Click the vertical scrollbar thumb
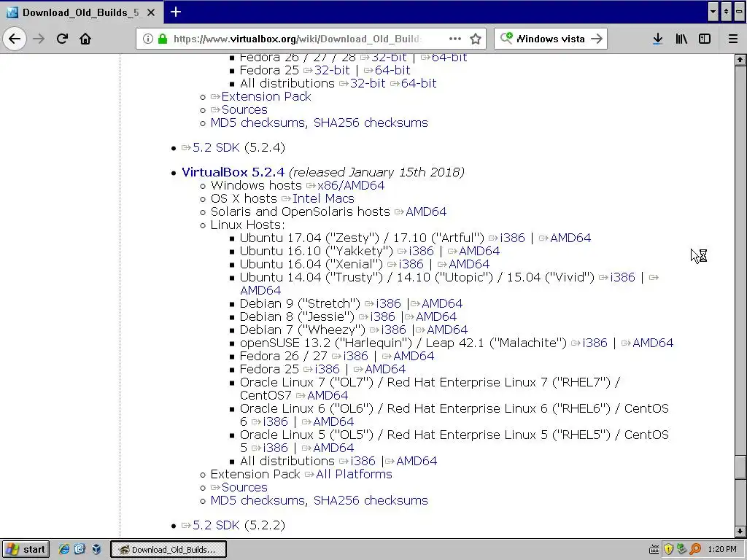 pyautogui.click(x=740, y=467)
